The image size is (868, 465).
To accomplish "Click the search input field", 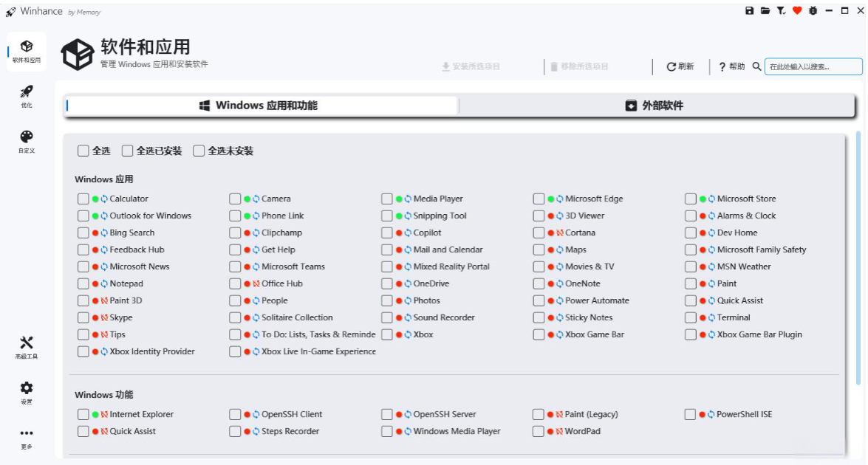I will (x=813, y=66).
